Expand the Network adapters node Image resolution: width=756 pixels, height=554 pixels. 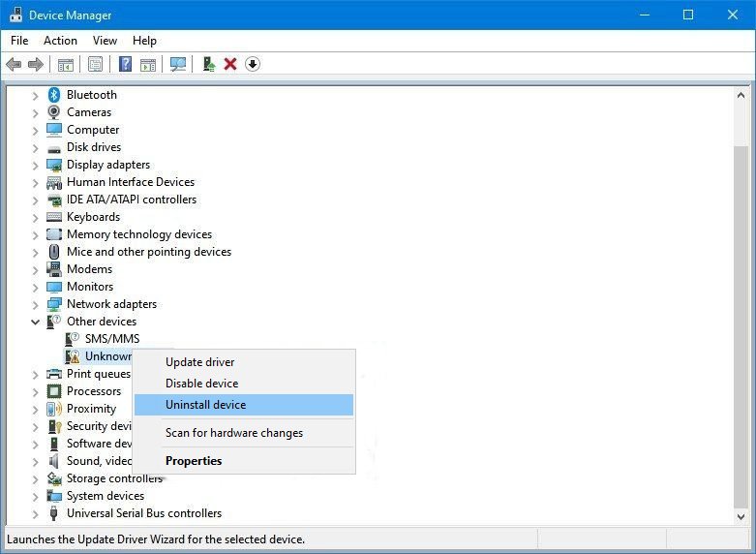click(35, 305)
